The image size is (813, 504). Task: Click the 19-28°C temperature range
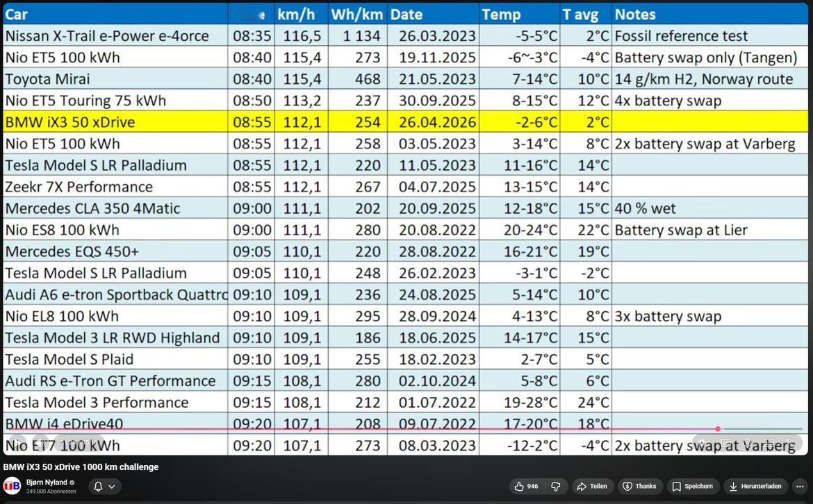(530, 403)
